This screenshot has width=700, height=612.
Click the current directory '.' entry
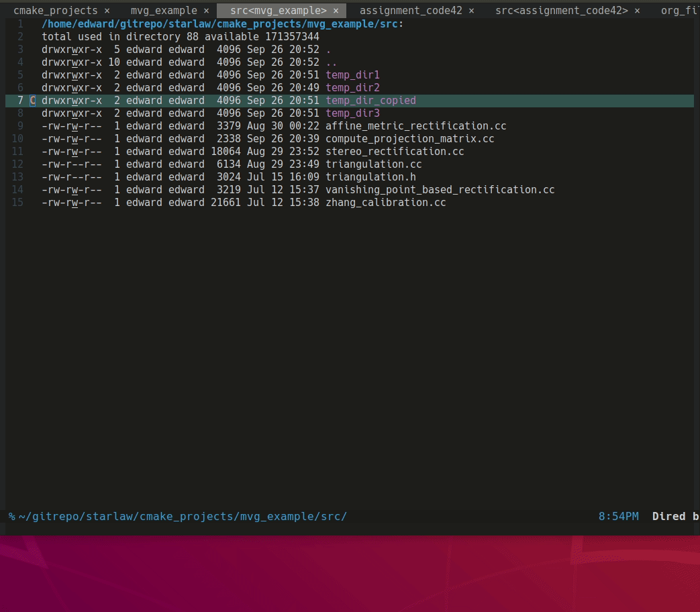tap(329, 50)
